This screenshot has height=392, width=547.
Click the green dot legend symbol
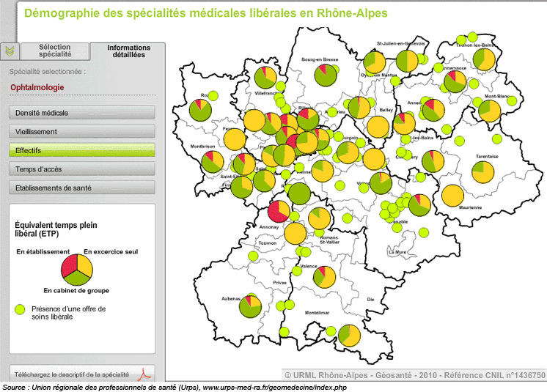point(21,309)
